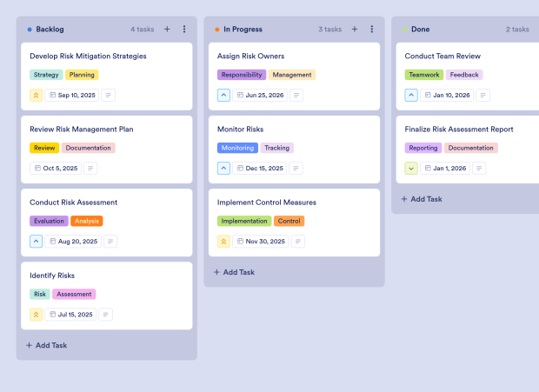Expand priority chevron on Conduct Risk Assessment
The width and height of the screenshot is (539, 392).
click(37, 241)
